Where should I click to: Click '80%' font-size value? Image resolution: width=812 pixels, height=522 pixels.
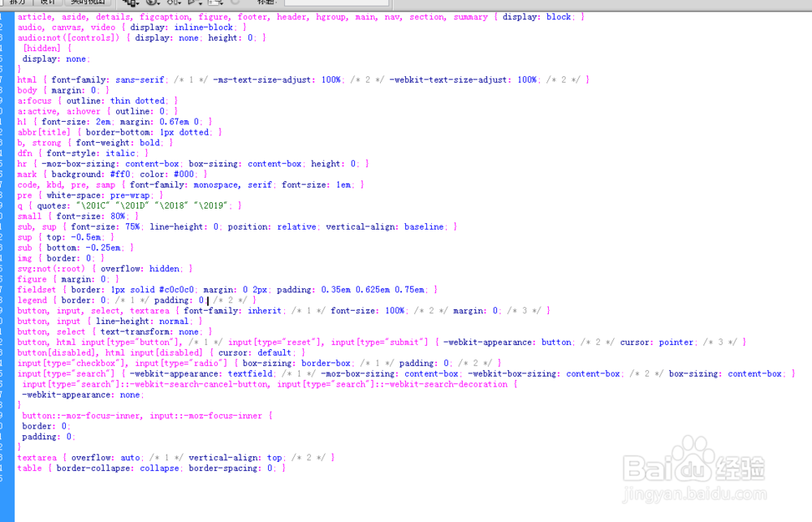tap(118, 217)
